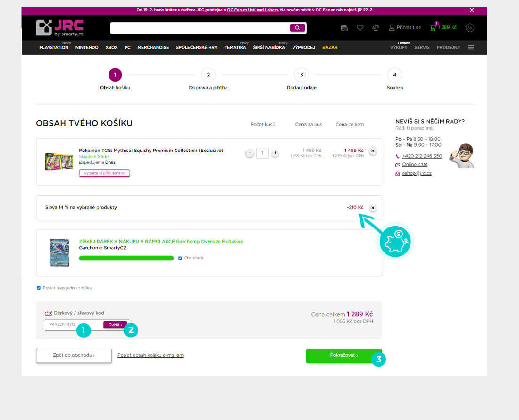The height and width of the screenshot is (420, 519).
Task: Go to step 1 Obsah košíku
Action: [x=115, y=75]
